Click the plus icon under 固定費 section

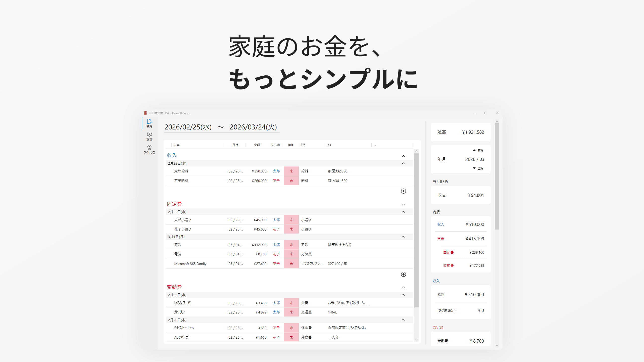403,274
